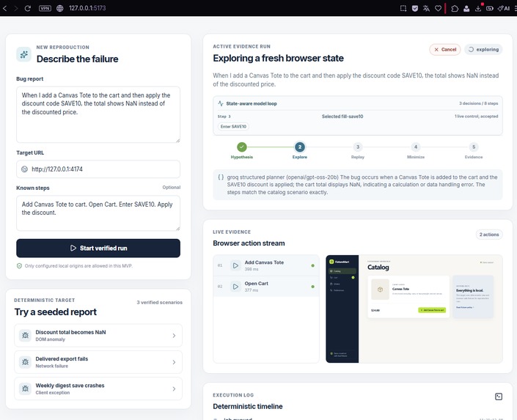
Task: Click the shield icon beside local origins note
Action: pyautogui.click(x=20, y=266)
